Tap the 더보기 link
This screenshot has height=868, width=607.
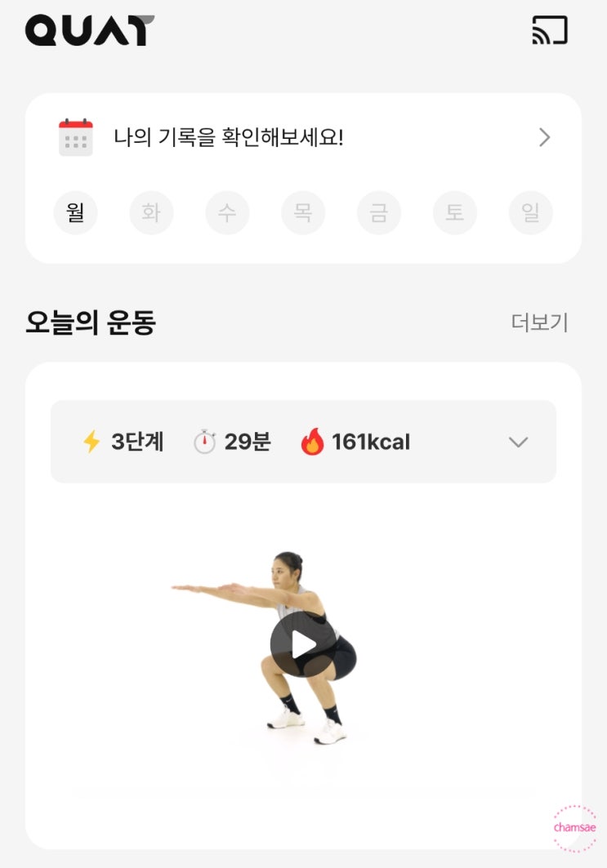coord(539,323)
